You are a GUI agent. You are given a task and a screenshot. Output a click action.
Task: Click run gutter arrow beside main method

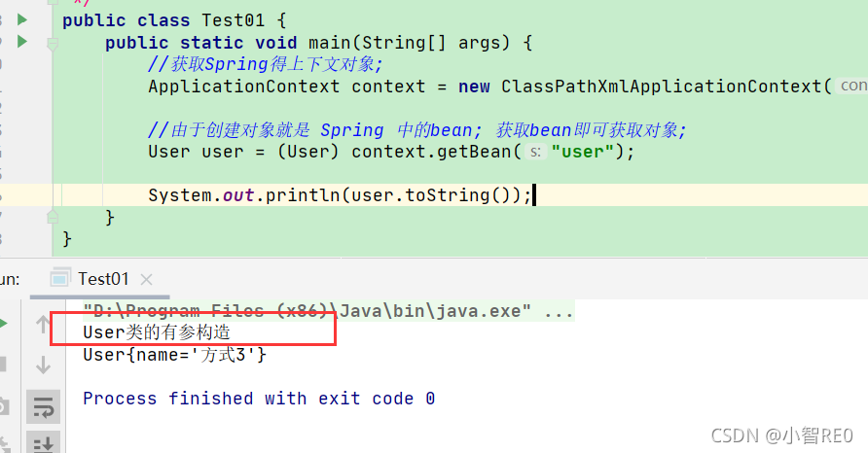(x=22, y=42)
